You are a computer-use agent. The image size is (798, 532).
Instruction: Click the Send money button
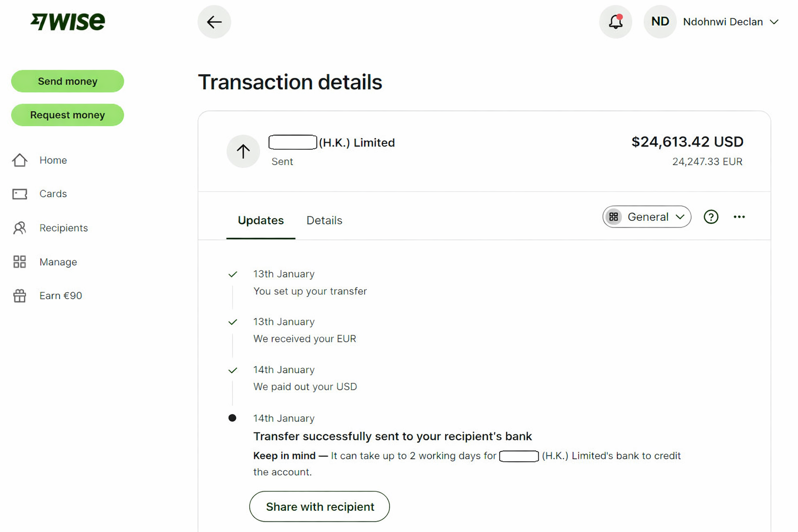coord(67,81)
